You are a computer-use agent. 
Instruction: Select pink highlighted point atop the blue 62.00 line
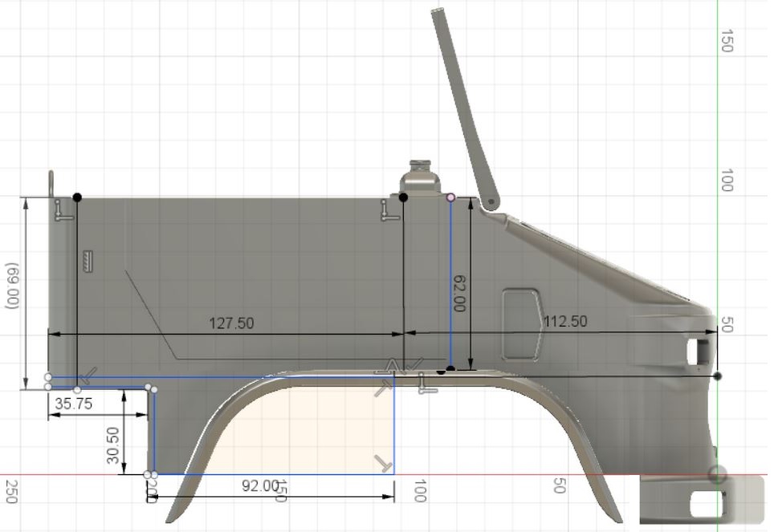450,197
